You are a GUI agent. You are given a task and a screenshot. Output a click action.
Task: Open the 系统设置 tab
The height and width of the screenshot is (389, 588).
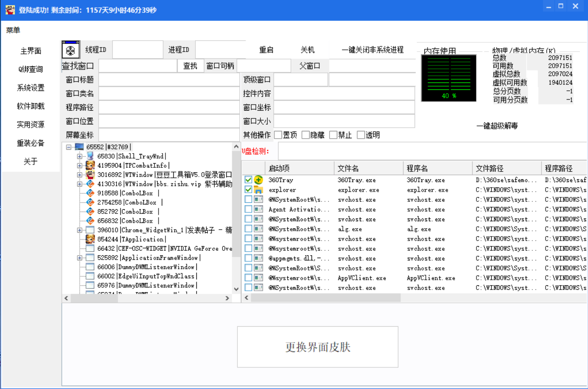(31, 88)
